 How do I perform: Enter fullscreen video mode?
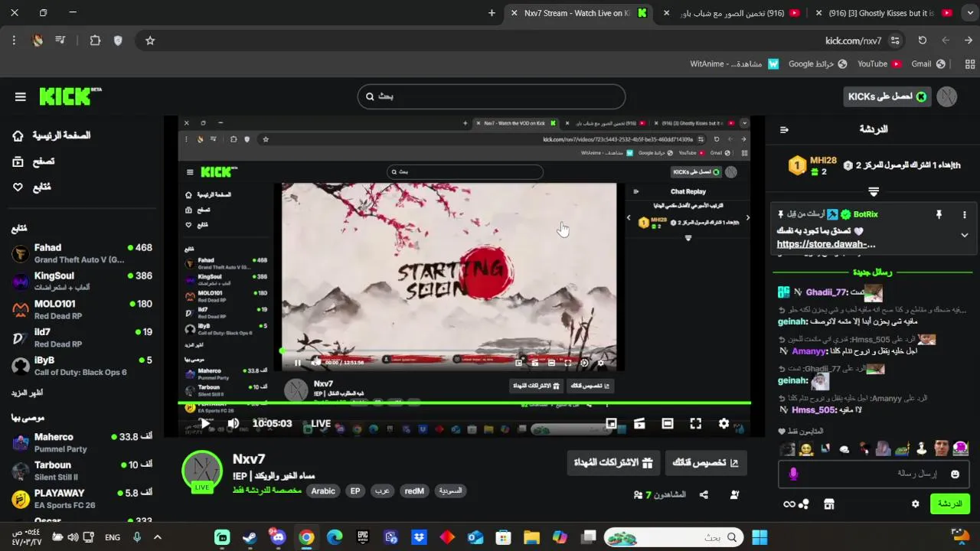(x=695, y=423)
